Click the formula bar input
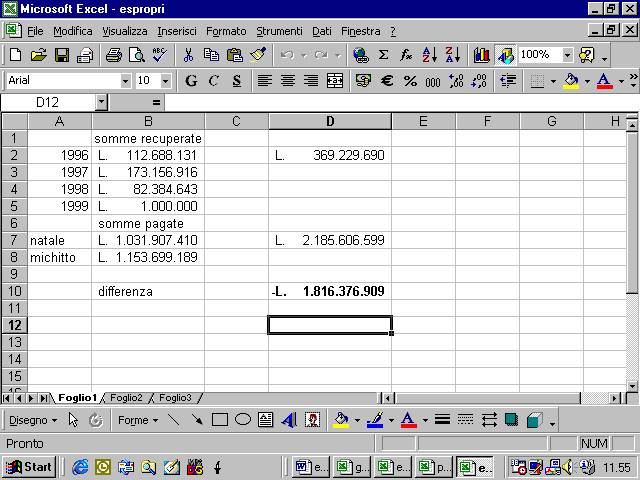 click(x=400, y=102)
